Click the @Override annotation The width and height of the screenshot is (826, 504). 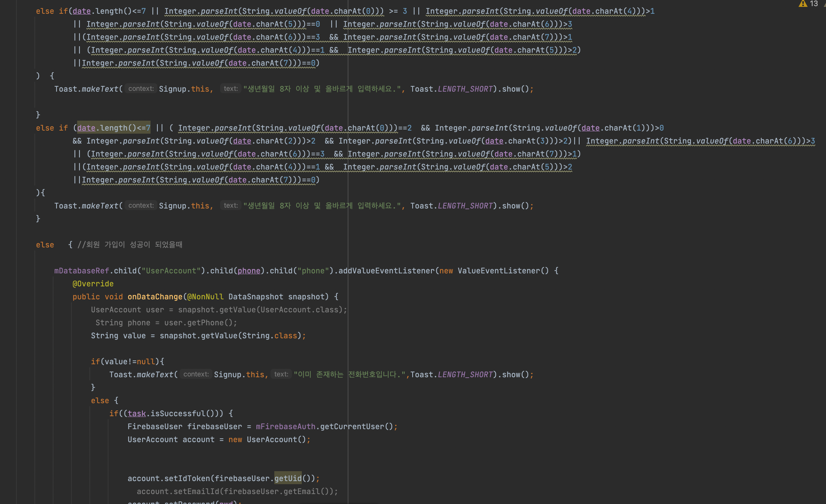pos(93,284)
